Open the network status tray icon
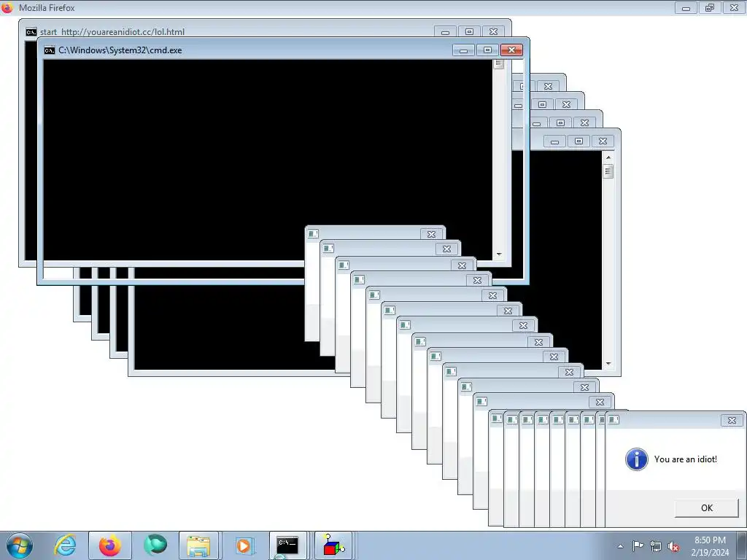747x560 pixels. point(656,547)
